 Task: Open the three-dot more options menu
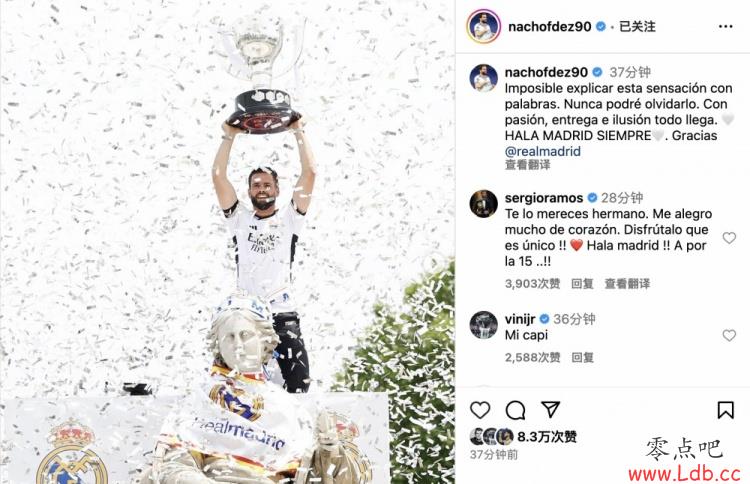coord(725,26)
